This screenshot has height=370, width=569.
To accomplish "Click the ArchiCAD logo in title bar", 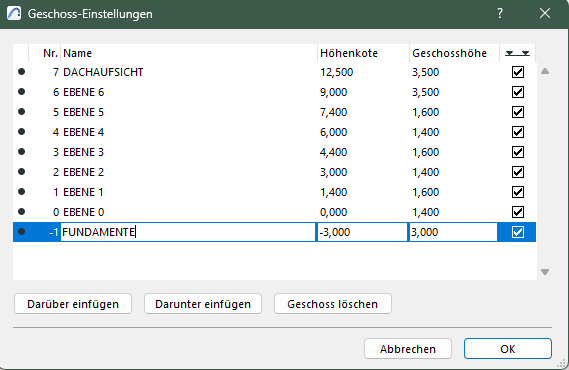I will point(14,13).
